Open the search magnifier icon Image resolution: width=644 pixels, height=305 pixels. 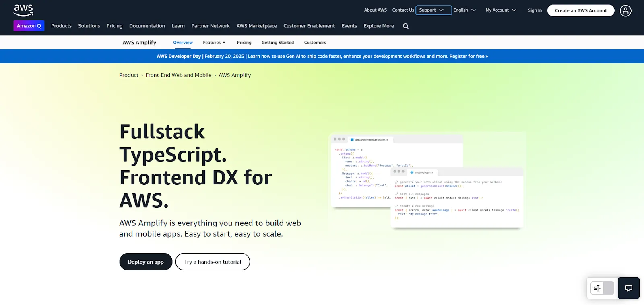coord(406,26)
